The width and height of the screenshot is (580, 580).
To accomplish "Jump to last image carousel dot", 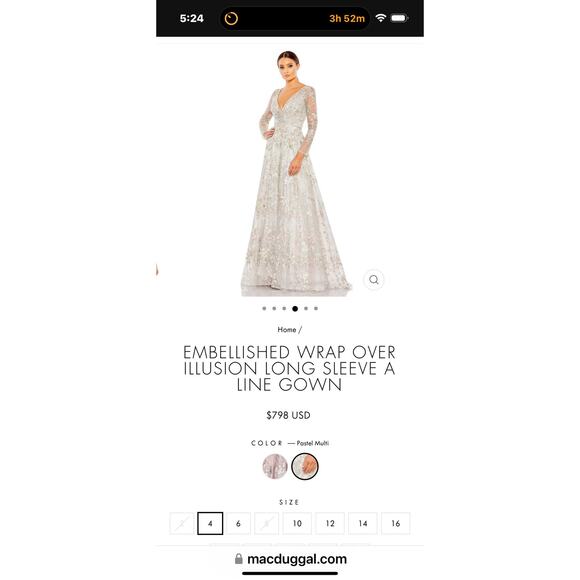I will [x=316, y=308].
